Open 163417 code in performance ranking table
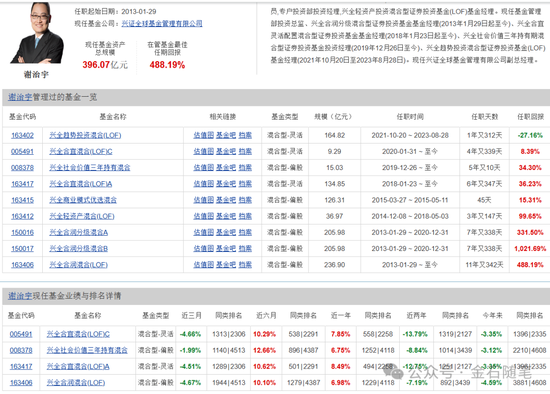This screenshot has height=394, width=550. (21, 367)
